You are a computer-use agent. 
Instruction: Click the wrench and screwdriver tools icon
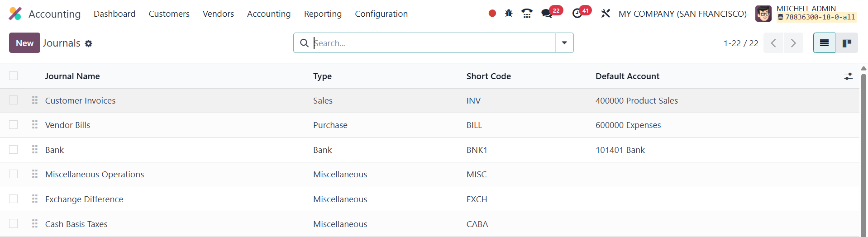pyautogui.click(x=606, y=14)
